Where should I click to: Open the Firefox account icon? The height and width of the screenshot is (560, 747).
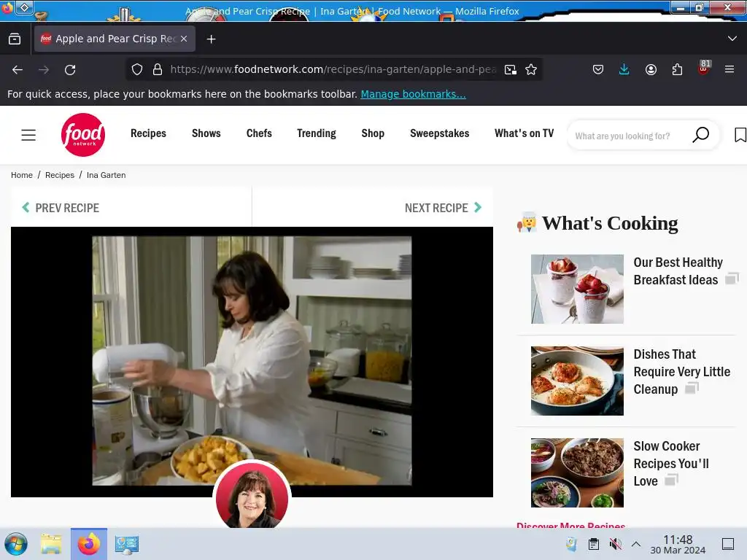(651, 69)
